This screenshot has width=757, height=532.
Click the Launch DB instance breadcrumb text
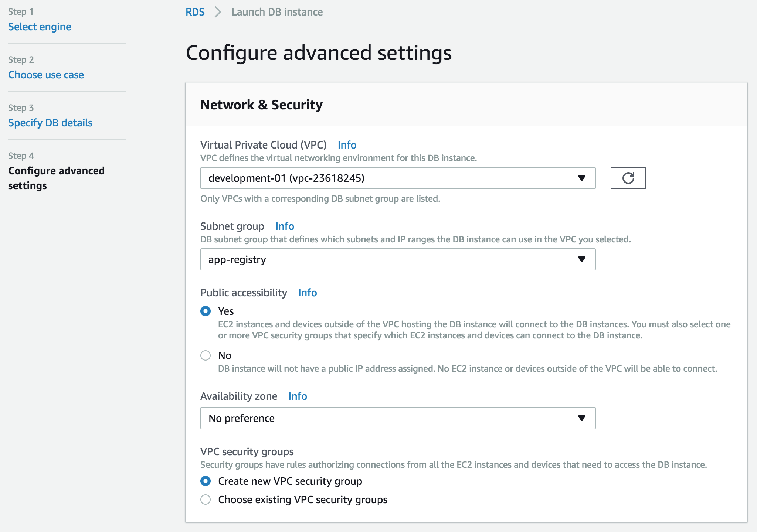tap(277, 12)
